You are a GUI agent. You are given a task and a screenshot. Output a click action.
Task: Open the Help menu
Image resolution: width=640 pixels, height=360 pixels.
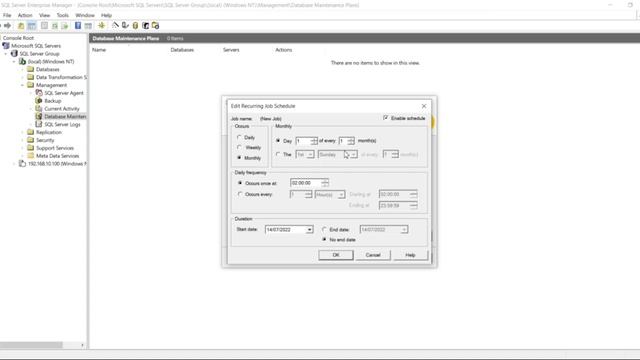pyautogui.click(x=106, y=15)
